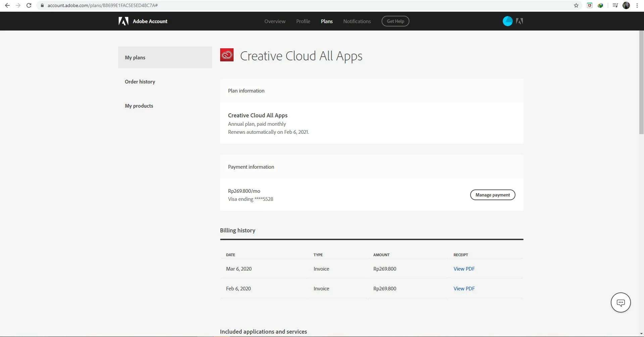The height and width of the screenshot is (337, 644).
Task: Click the green and blue extension icon
Action: 600,5
